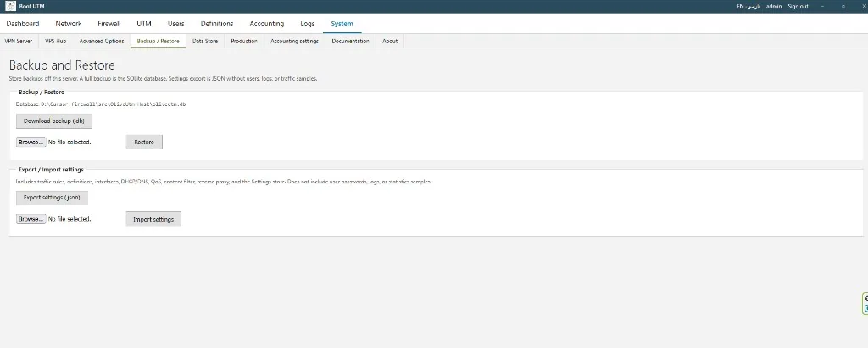Browse for a settings file to import
868x348 pixels.
click(x=31, y=219)
